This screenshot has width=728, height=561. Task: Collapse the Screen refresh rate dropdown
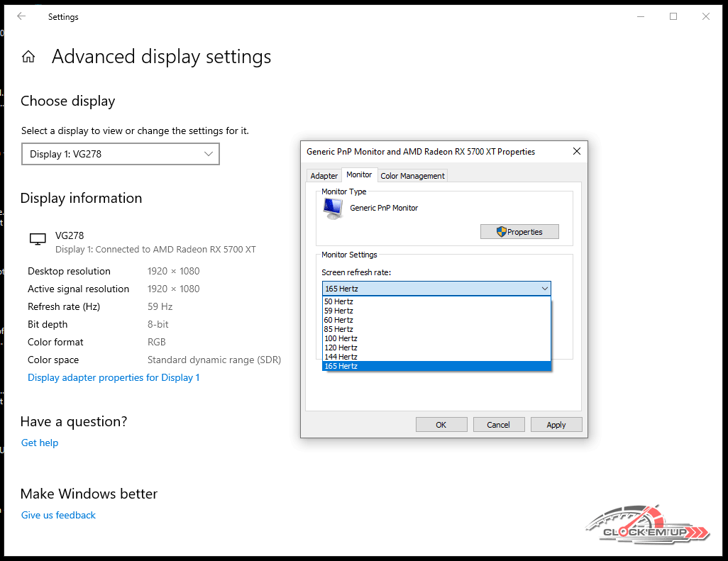click(x=544, y=289)
